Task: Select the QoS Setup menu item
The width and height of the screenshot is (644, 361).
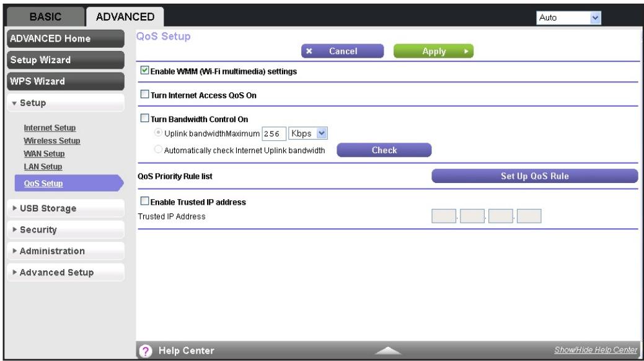Action: (69, 184)
